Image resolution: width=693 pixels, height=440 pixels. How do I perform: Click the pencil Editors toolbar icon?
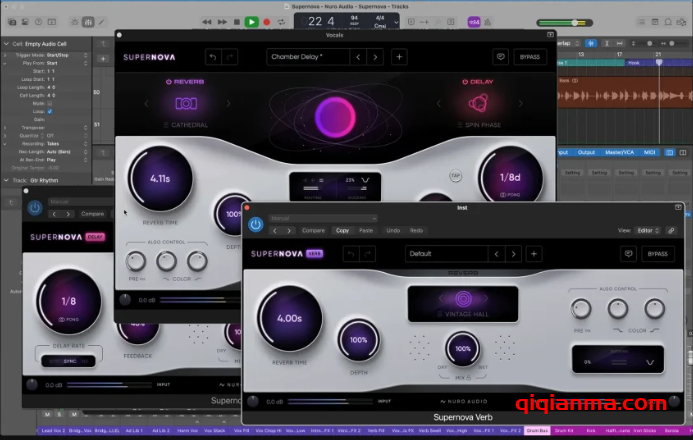102,22
